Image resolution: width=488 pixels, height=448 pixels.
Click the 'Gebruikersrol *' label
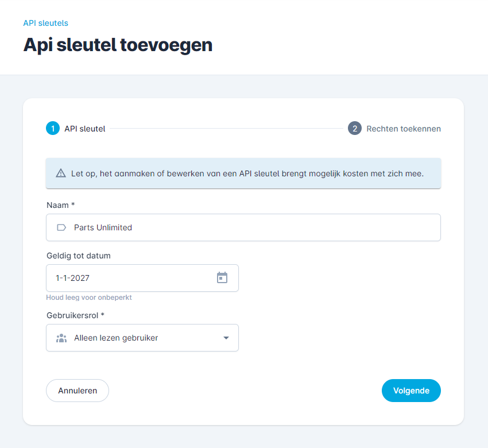[75, 315]
